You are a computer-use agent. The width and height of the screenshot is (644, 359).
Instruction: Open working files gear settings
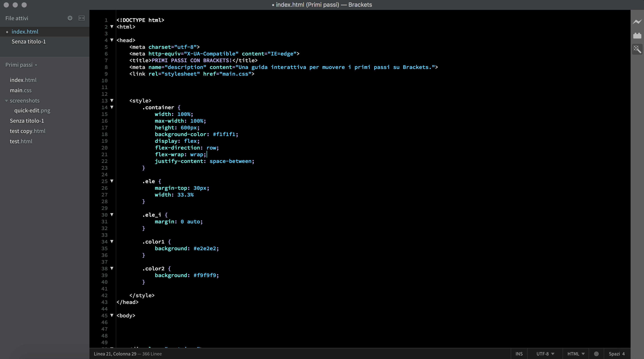pos(70,18)
